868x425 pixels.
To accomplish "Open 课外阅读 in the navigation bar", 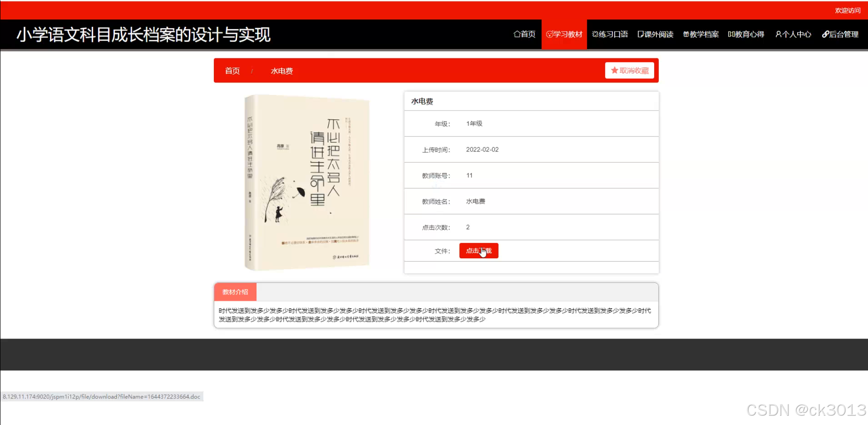I will [655, 34].
